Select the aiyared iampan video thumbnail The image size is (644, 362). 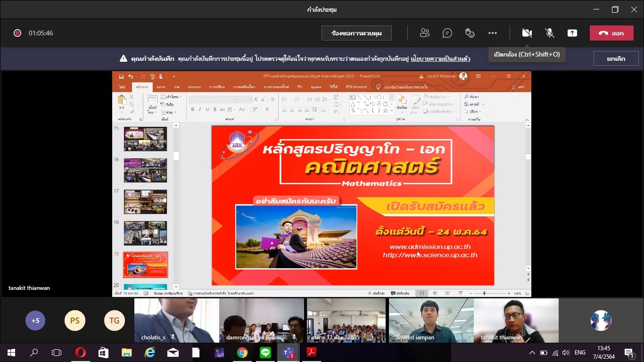click(x=431, y=320)
